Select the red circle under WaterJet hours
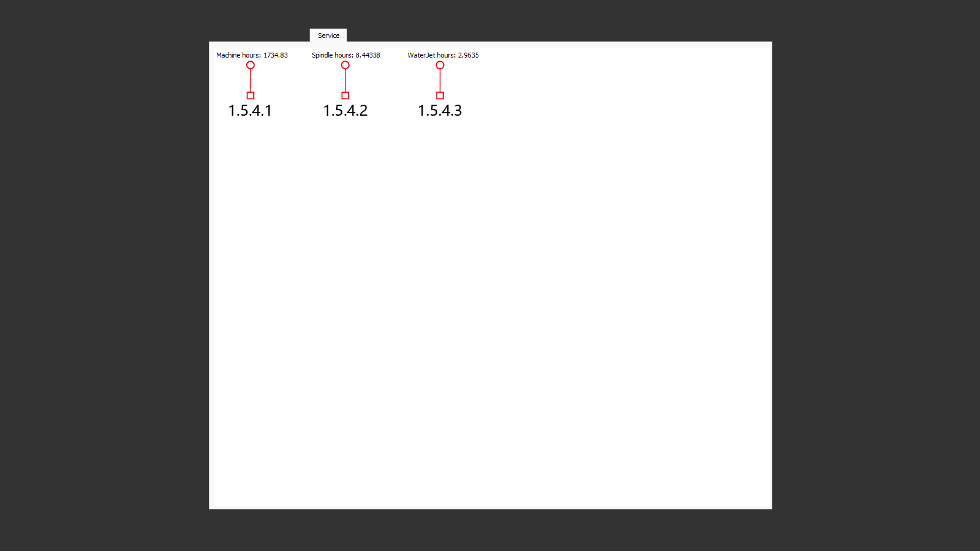Screen dimensions: 980x551 (440, 65)
